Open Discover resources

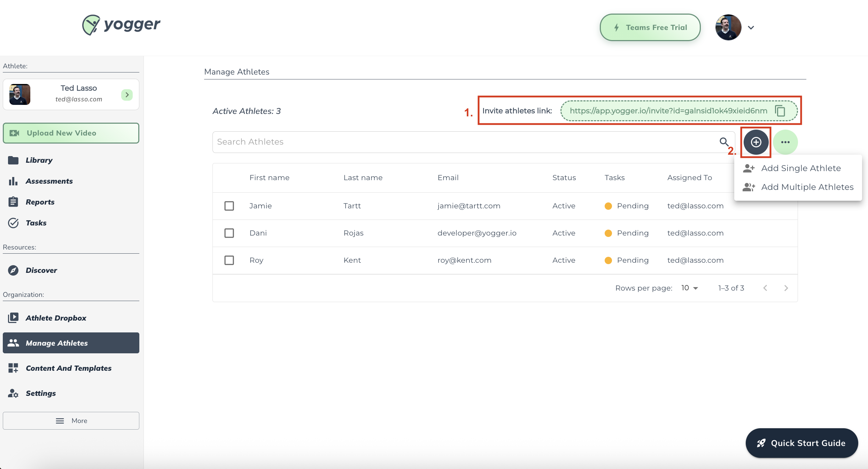[x=41, y=270]
